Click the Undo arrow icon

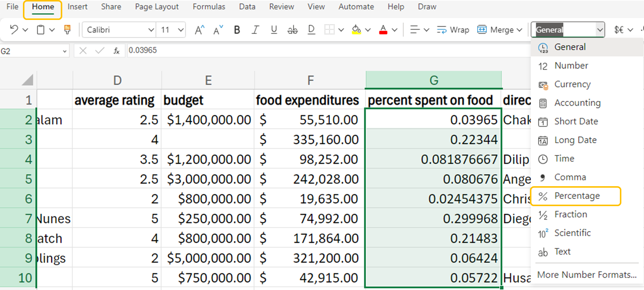pos(14,29)
